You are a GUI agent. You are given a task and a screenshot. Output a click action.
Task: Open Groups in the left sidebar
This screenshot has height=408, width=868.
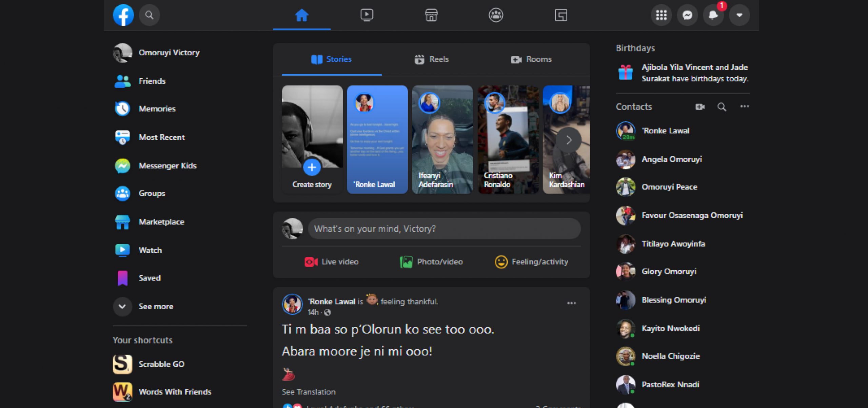180,193
